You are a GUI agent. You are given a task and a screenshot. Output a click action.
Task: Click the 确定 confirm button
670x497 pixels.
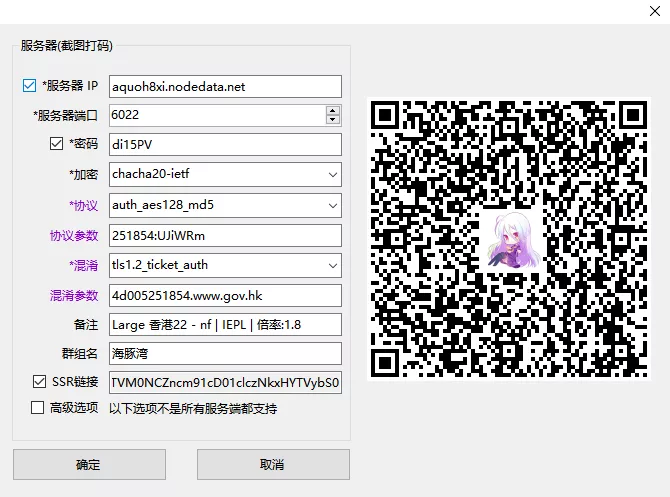[89, 465]
